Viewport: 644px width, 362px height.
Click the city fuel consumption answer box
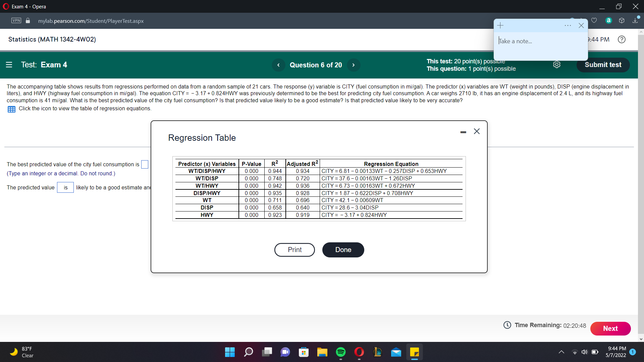pos(145,164)
